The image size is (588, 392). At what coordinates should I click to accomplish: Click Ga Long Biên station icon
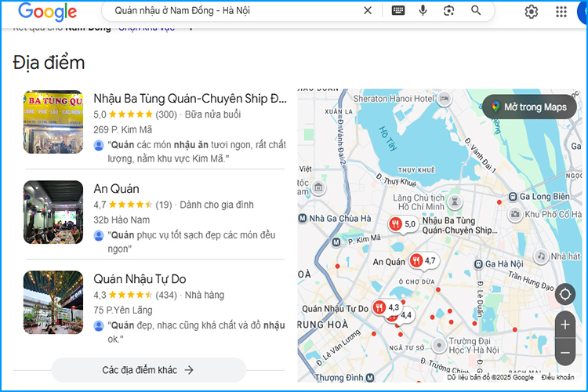pyautogui.click(x=513, y=196)
